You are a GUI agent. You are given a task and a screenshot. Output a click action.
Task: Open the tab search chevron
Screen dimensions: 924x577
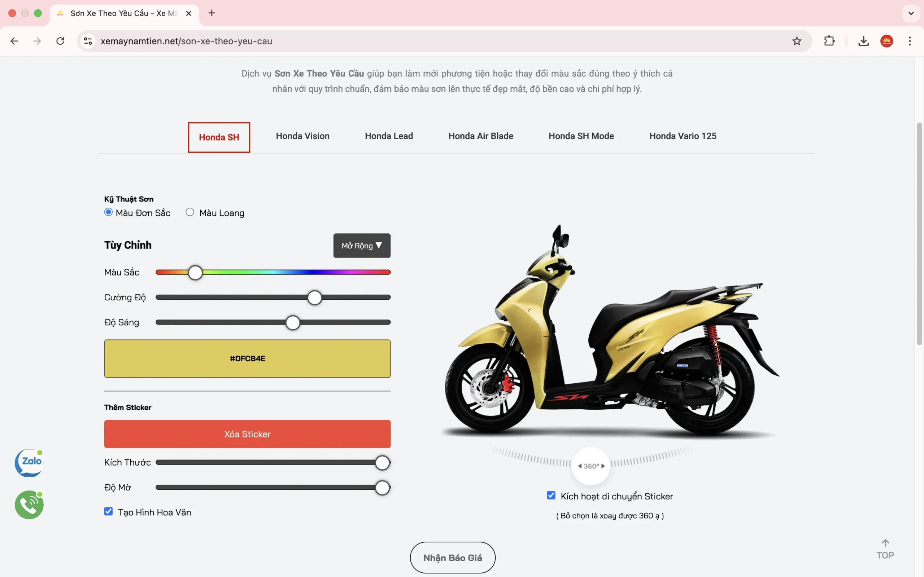point(911,13)
